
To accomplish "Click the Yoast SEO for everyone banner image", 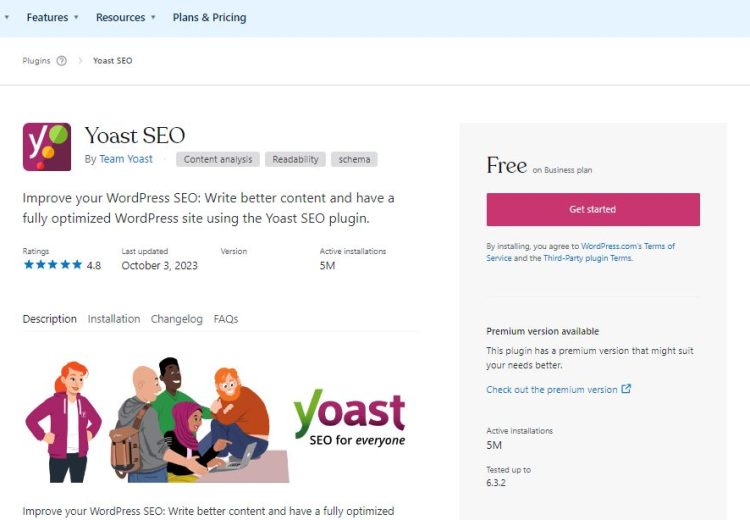I will (215, 420).
